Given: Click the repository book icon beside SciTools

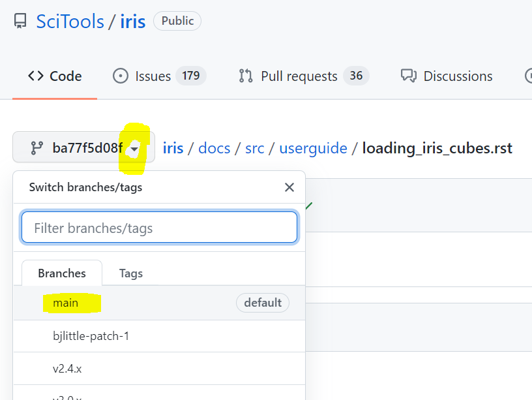Looking at the screenshot, I should 20,22.
